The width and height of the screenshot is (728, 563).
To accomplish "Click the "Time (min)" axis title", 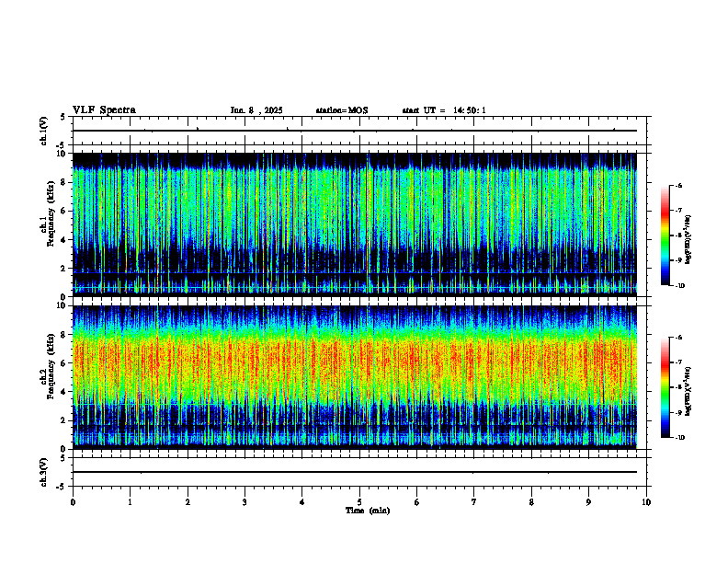I will tap(368, 511).
